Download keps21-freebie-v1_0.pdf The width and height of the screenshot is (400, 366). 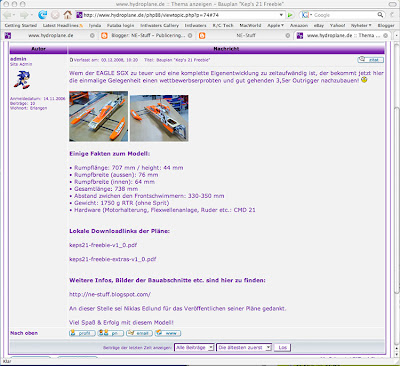(103, 245)
